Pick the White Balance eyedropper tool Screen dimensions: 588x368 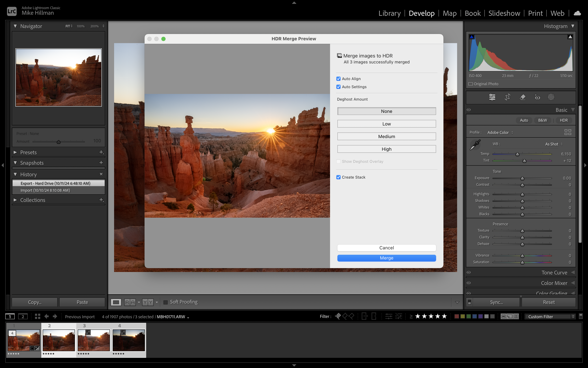click(x=475, y=145)
